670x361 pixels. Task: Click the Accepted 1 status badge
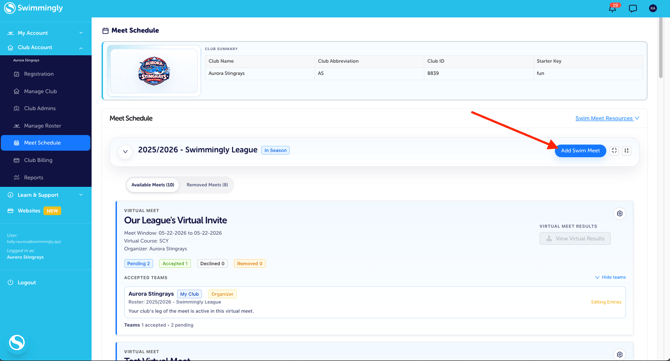click(175, 264)
